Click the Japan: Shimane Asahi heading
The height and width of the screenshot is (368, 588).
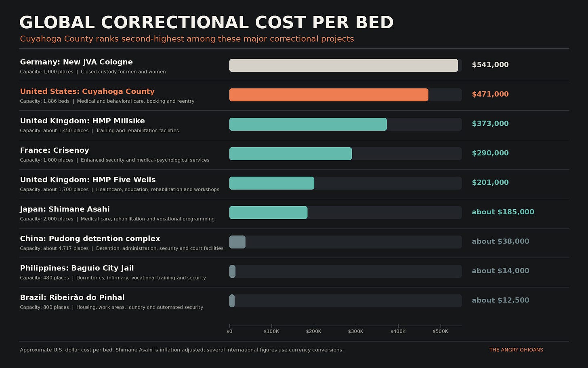65,209
